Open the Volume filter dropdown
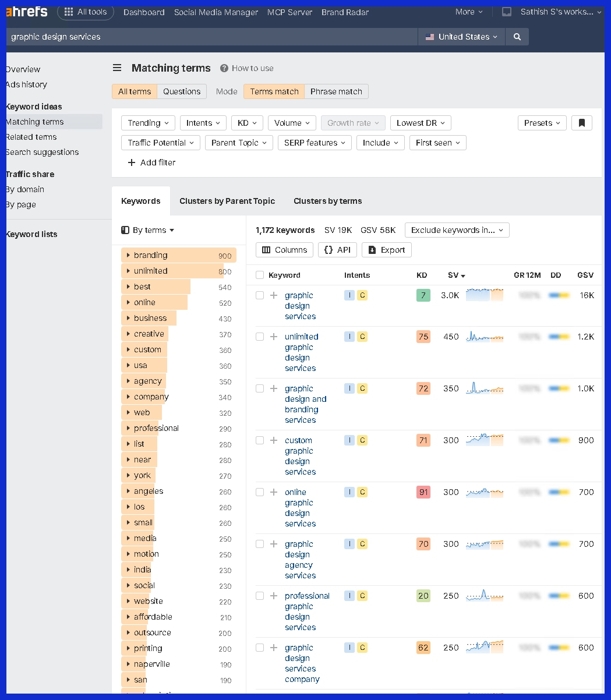The image size is (611, 700). click(x=292, y=122)
